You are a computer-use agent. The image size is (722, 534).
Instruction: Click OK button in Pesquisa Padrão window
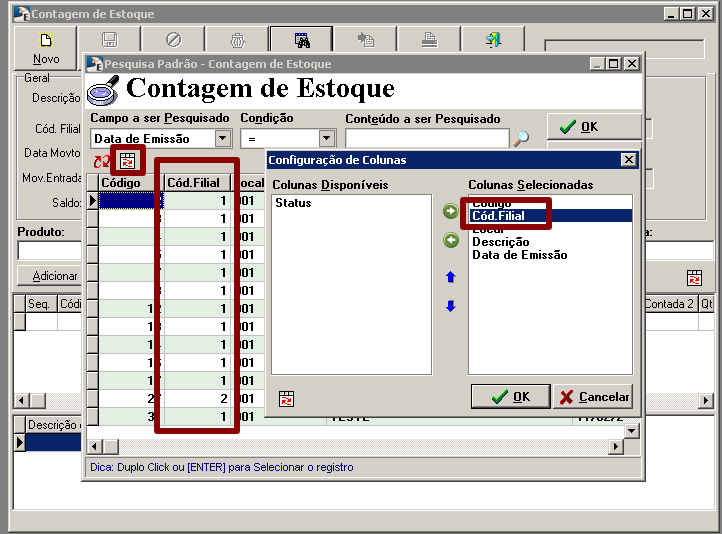593,127
